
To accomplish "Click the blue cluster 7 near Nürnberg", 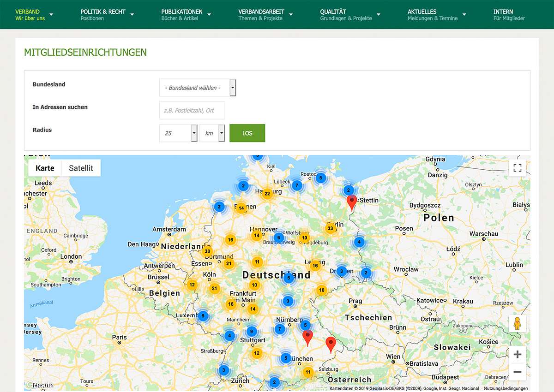I will pyautogui.click(x=279, y=329).
